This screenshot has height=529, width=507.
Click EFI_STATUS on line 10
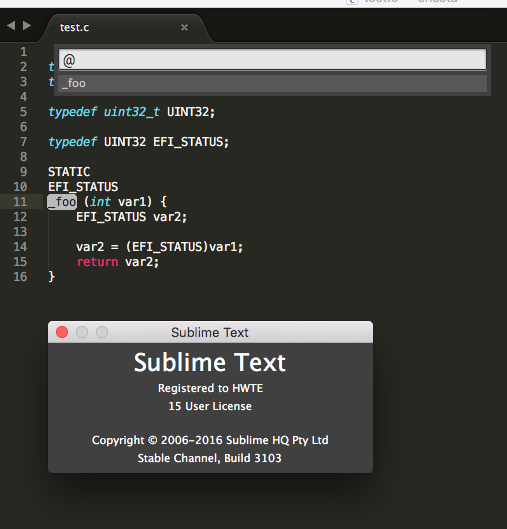[x=83, y=187]
